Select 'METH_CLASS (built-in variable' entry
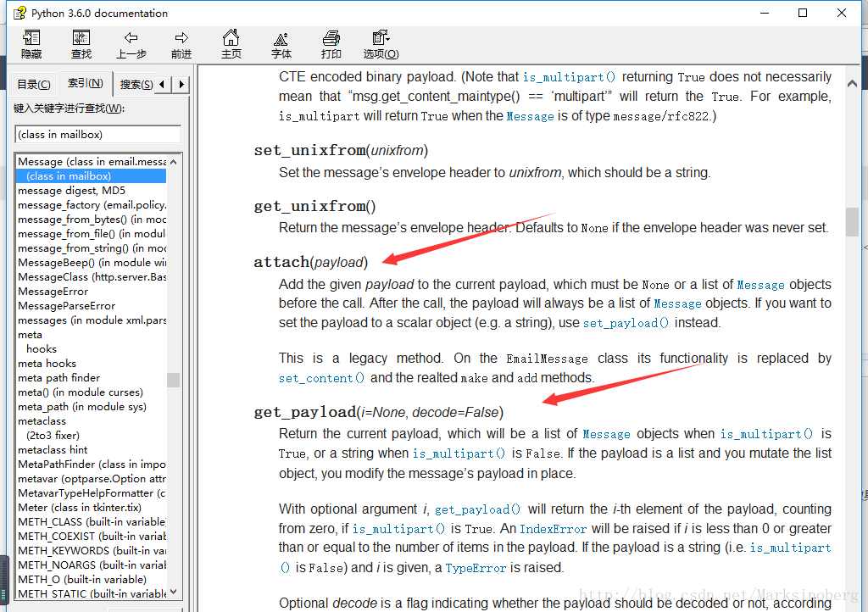 click(92, 521)
